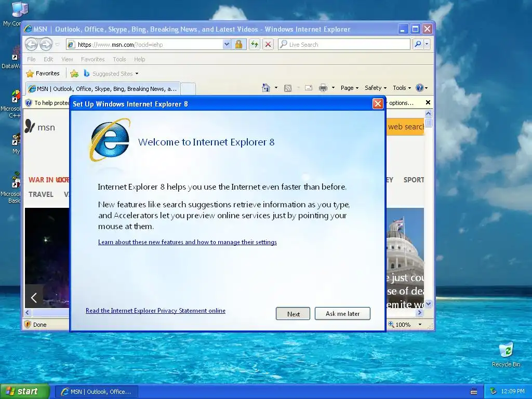532x399 pixels.
Task: Expand address bar dropdown arrow
Action: [x=227, y=45]
